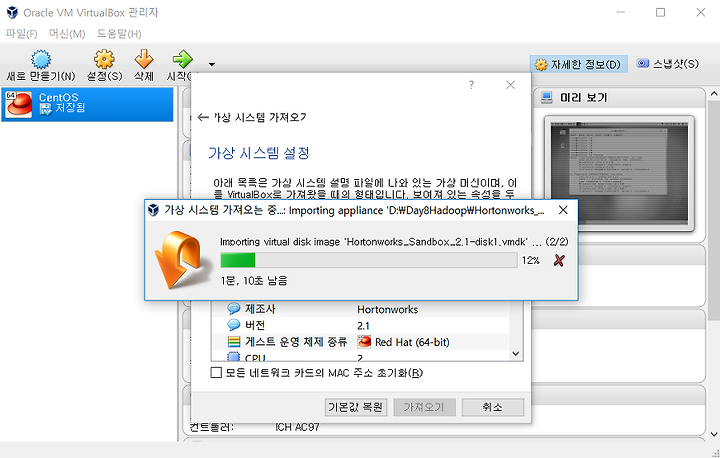Switch to Snapshots (스냅샷) view
The image size is (720, 458).
point(668,64)
